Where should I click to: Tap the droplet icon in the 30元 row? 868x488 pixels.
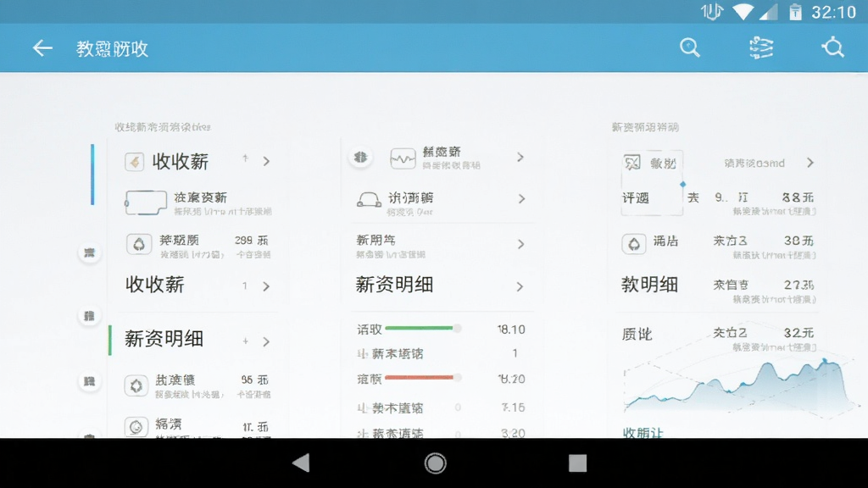tap(634, 243)
